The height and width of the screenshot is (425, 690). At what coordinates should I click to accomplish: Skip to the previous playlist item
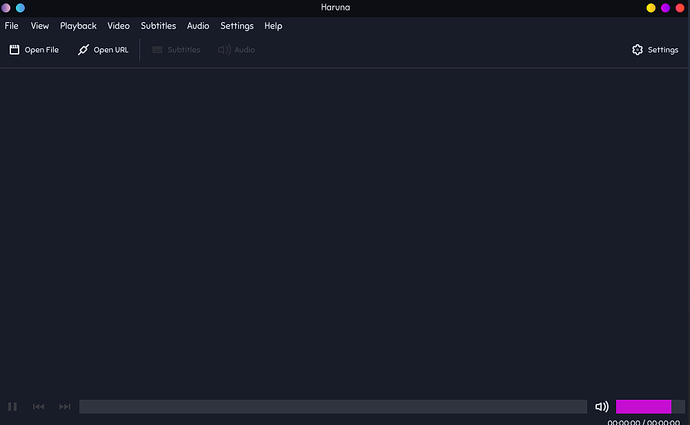tap(39, 407)
